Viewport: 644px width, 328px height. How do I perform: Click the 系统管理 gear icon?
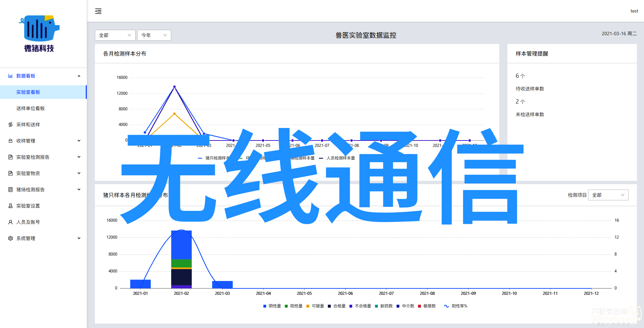pyautogui.click(x=11, y=239)
